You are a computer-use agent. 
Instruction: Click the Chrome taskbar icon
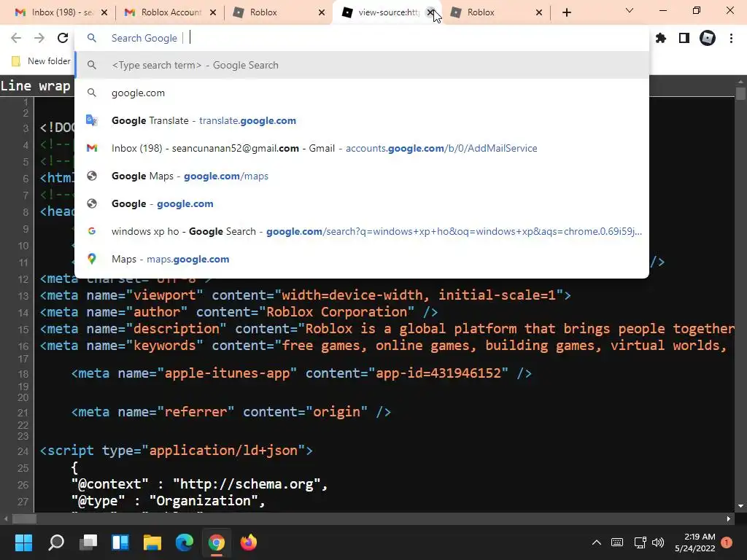[x=216, y=542]
